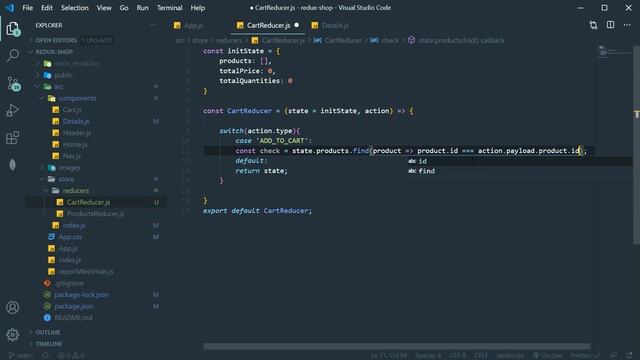Click Ln 11, Col cursor position in status bar
Image resolution: width=640 pixels, height=360 pixels.
tap(389, 356)
